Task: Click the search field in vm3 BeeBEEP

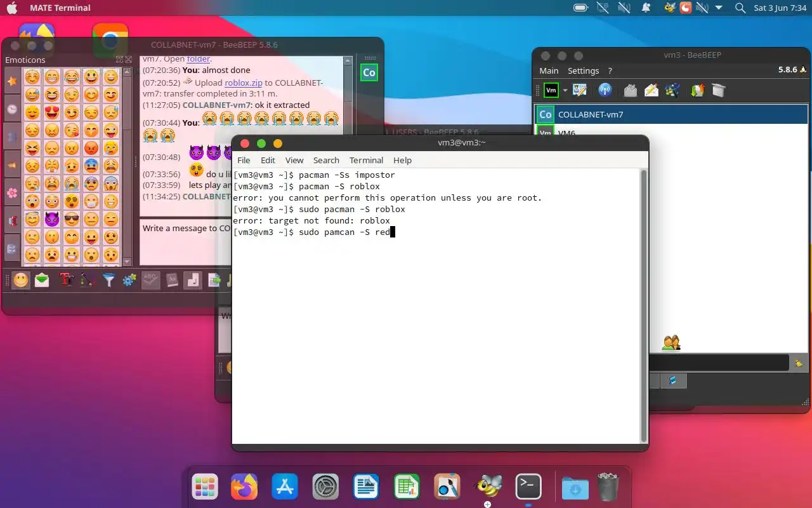Action: [719, 363]
